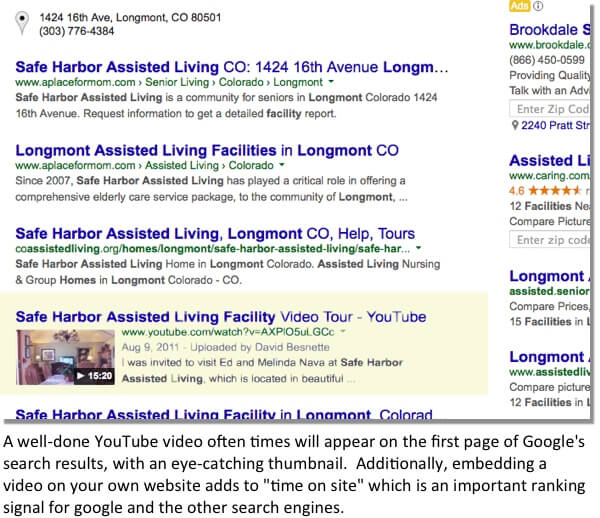The width and height of the screenshot is (600, 518).
Task: Open Longmont Assisted Living Facilities in Longmont CO
Action: pyautogui.click(x=207, y=150)
